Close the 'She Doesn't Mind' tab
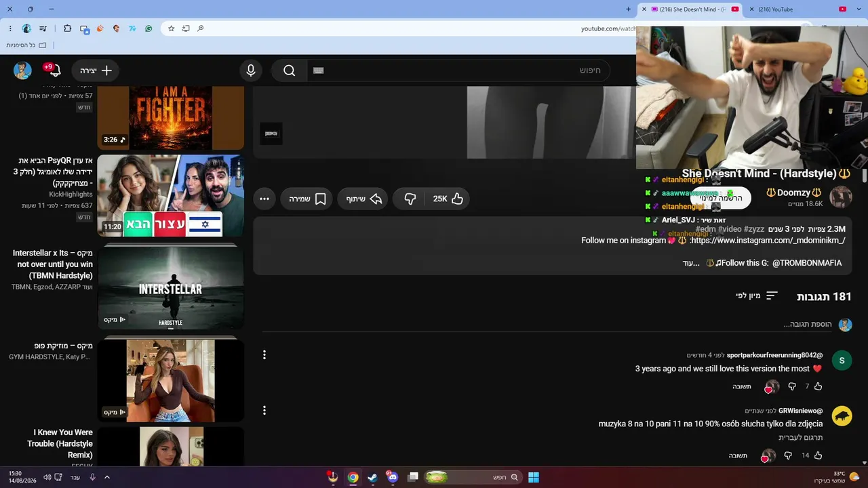868x488 pixels. pyautogui.click(x=645, y=9)
